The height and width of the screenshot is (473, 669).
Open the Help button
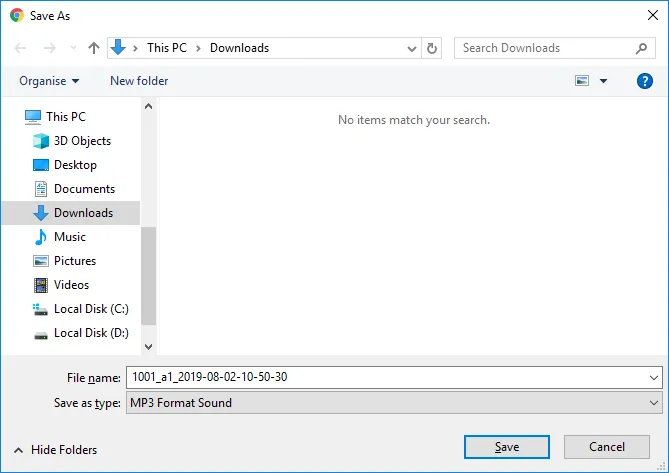click(x=645, y=81)
